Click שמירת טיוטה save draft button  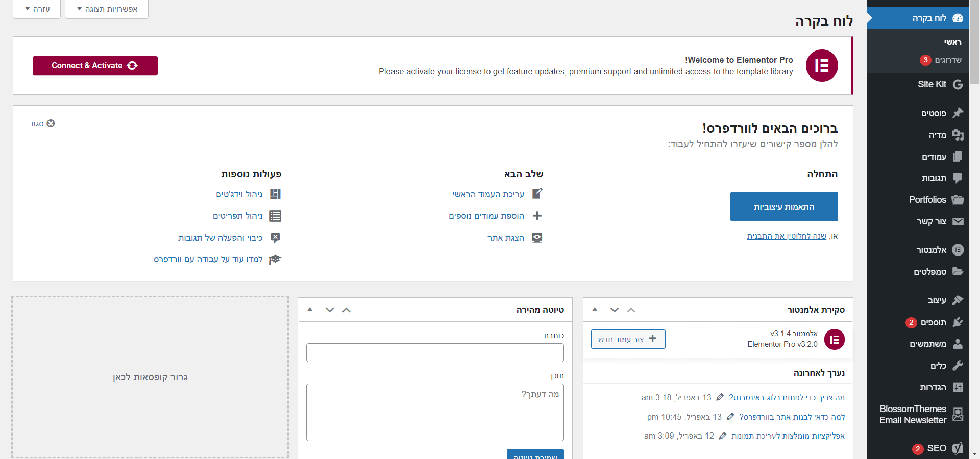pos(535,454)
